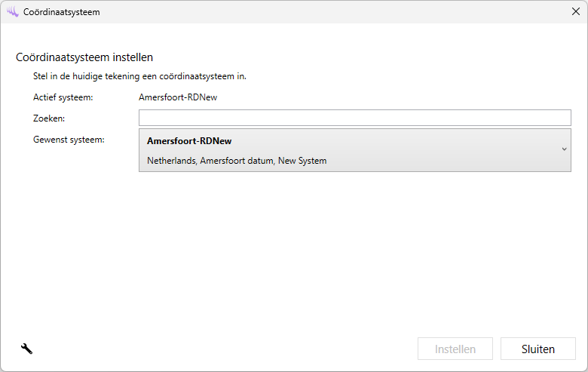
Task: Click the Coördinaatsysteem window title text
Action: 61,12
